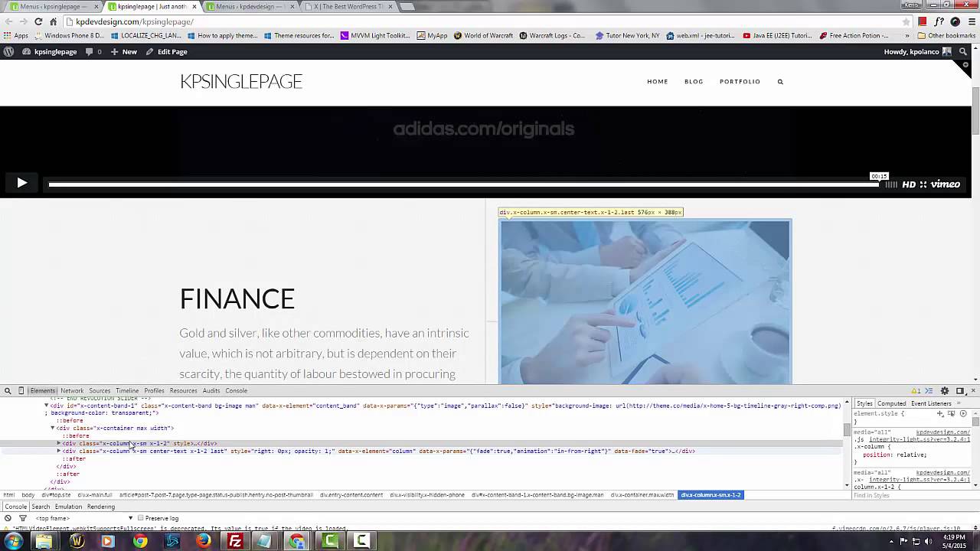Open Emulation tab in DevTools drawer
Viewport: 980px width, 551px height.
tap(68, 507)
